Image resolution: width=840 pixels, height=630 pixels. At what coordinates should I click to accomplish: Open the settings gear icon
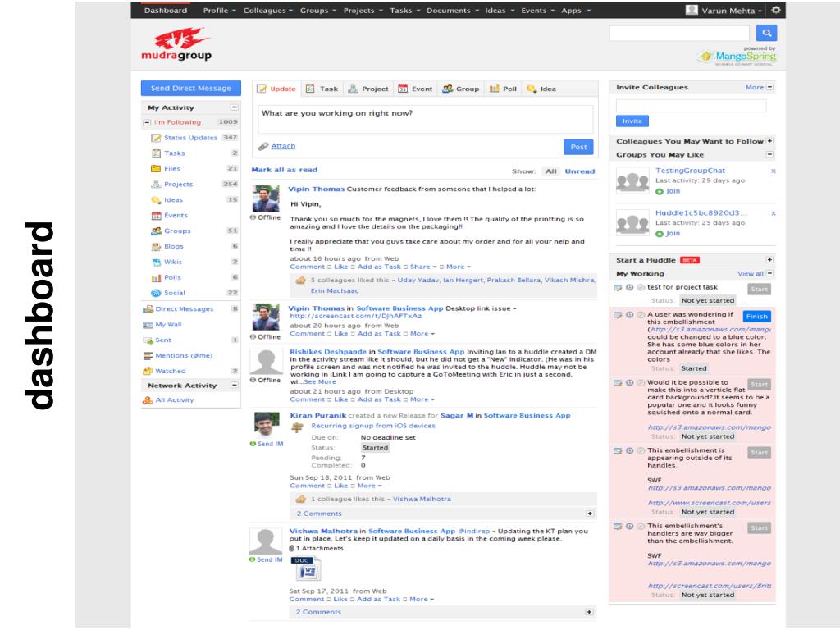click(x=776, y=10)
